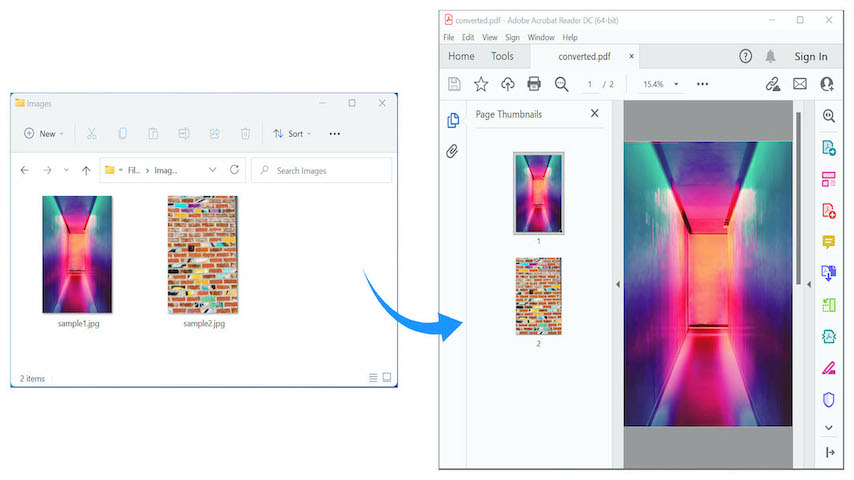Switch to large icons view in Explorer
The height and width of the screenshot is (480, 854).
tap(387, 378)
